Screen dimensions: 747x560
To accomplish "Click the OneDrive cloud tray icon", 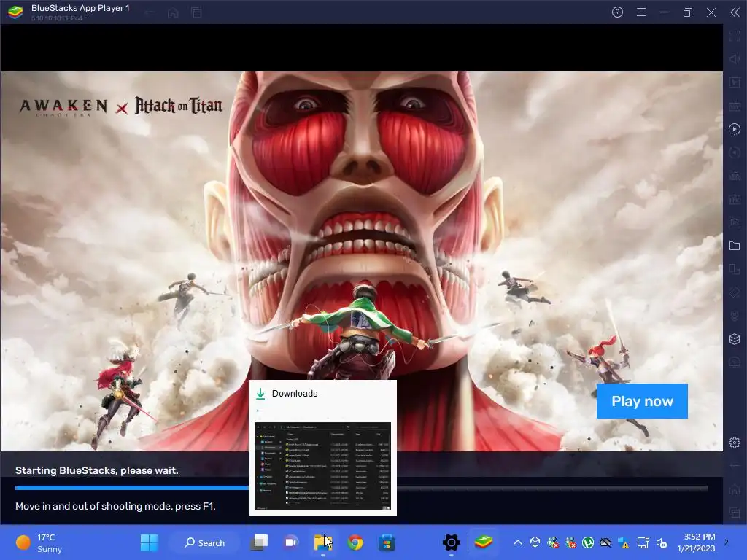I will point(605,542).
